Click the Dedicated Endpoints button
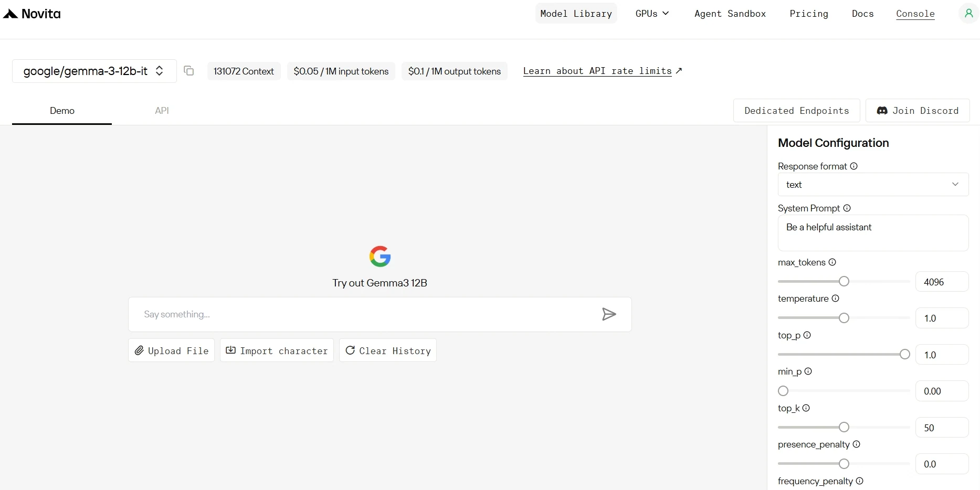This screenshot has height=490, width=980. point(796,111)
